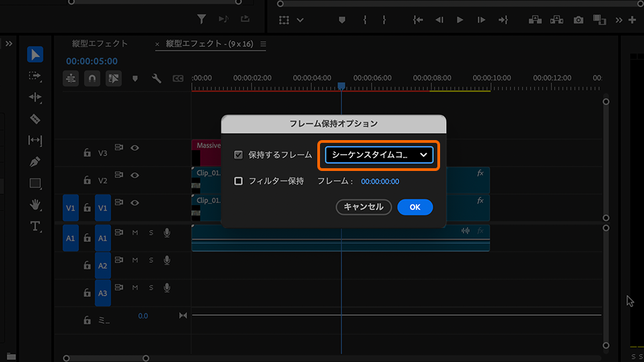Viewport: 644px width, 362px height.
Task: Click the timeline horizontal zoom scrollbar
Action: [x=106, y=358]
